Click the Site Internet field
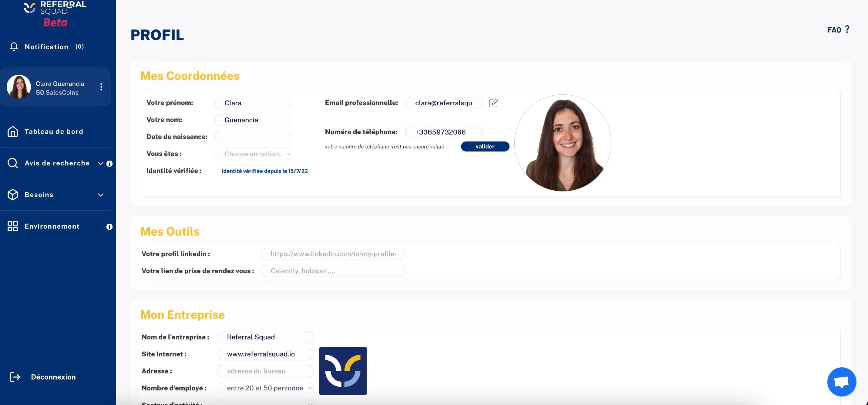868x405 pixels. point(265,354)
